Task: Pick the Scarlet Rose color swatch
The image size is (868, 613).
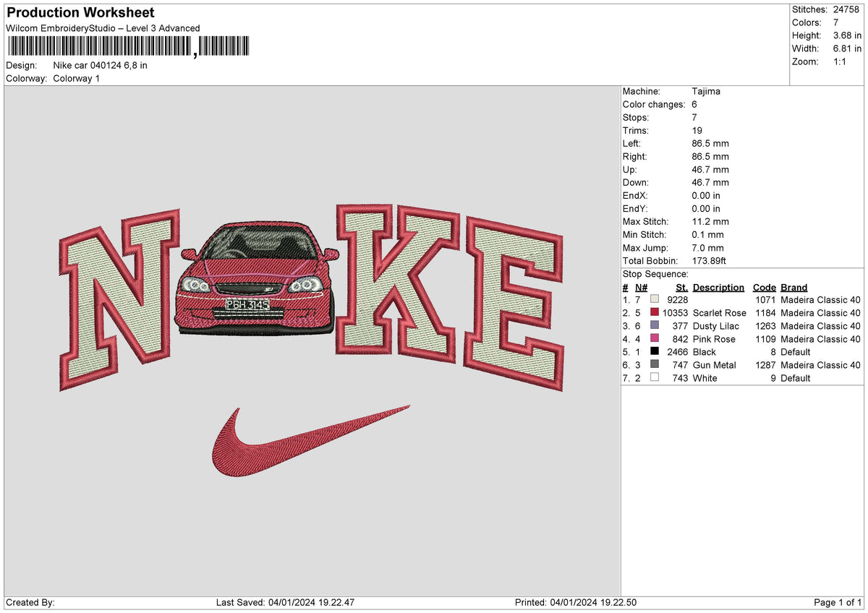Action: click(655, 312)
